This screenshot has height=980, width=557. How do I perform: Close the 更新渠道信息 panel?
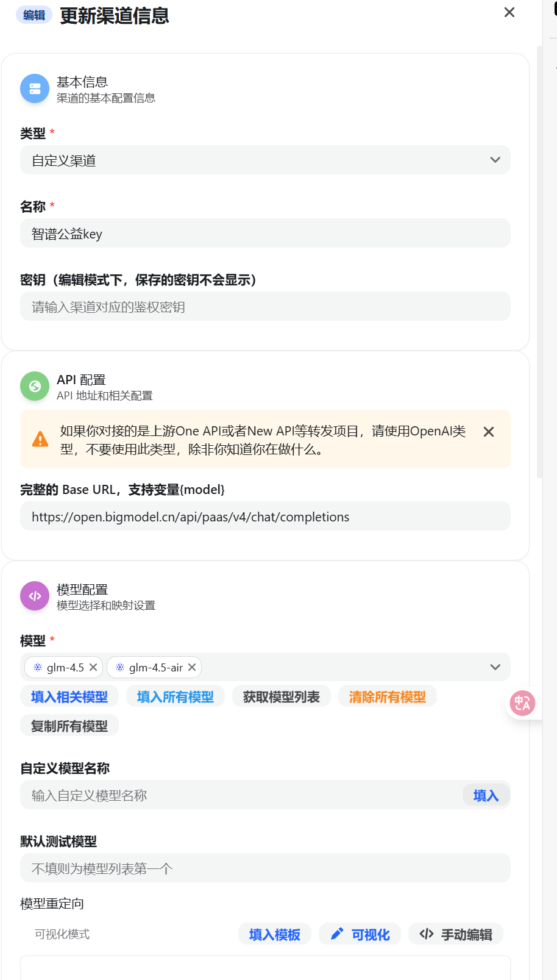[509, 12]
